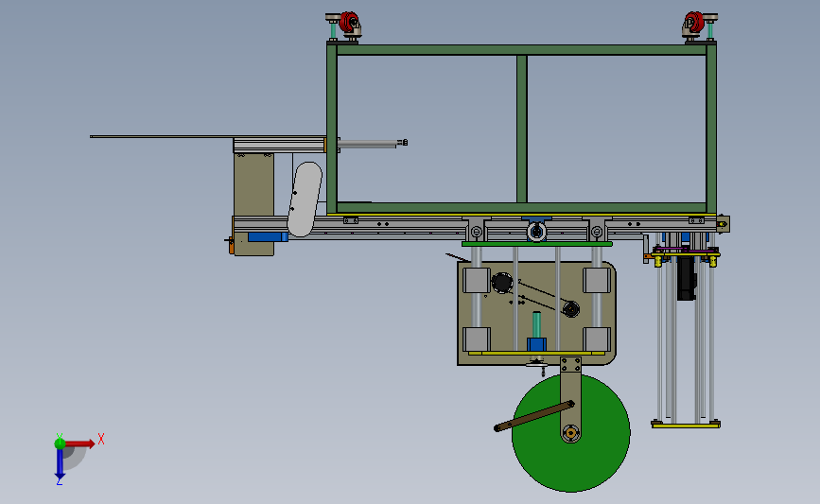The height and width of the screenshot is (504, 820).
Task: Select the left red caster wheel
Action: tap(347, 23)
